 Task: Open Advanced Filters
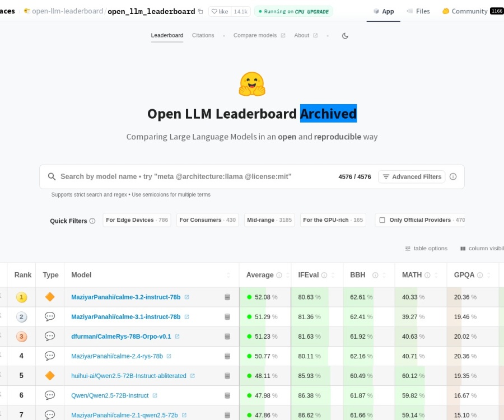412,177
